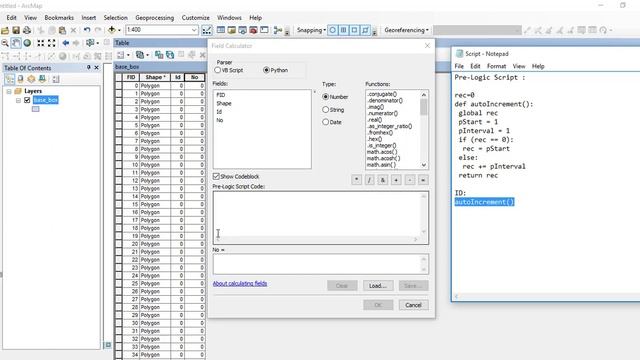Open the Snapping dropdown menu
The image size is (640, 360).
[x=311, y=30]
